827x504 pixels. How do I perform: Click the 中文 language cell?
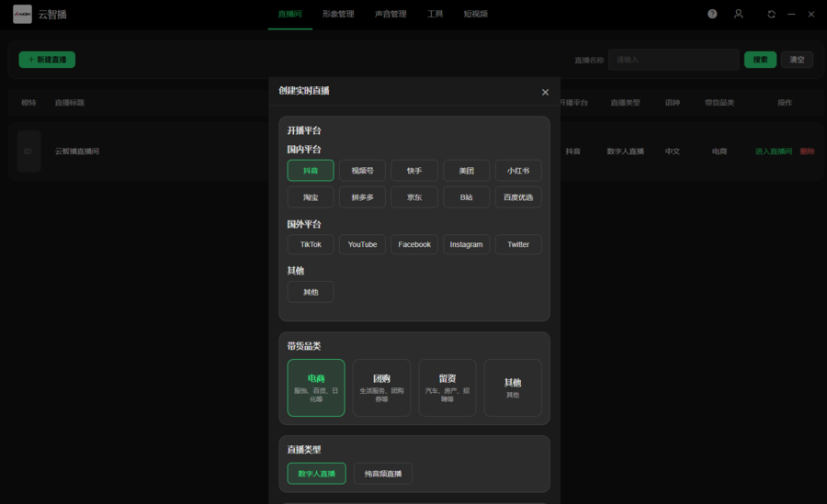673,151
